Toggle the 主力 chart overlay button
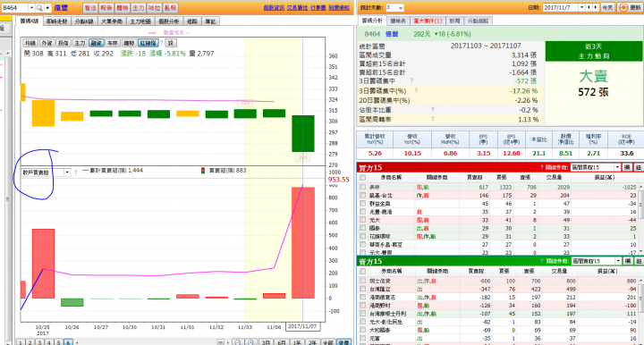644x345 pixels. [x=80, y=43]
